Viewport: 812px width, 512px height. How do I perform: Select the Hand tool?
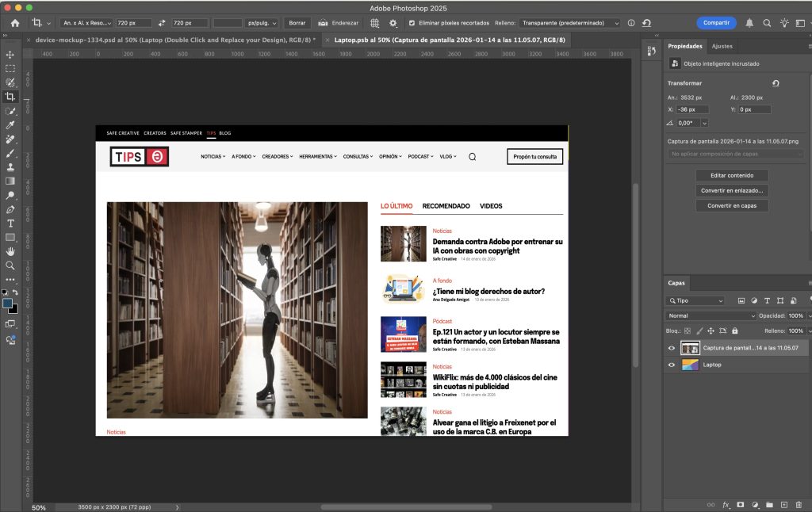click(10, 251)
